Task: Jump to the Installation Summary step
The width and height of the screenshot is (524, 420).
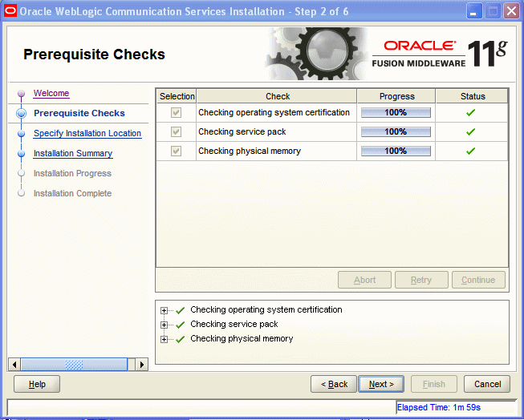Action: pyautogui.click(x=73, y=153)
